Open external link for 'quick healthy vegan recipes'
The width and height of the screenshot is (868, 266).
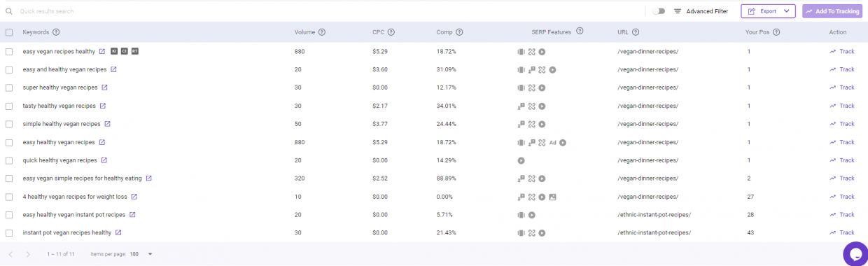tap(104, 160)
